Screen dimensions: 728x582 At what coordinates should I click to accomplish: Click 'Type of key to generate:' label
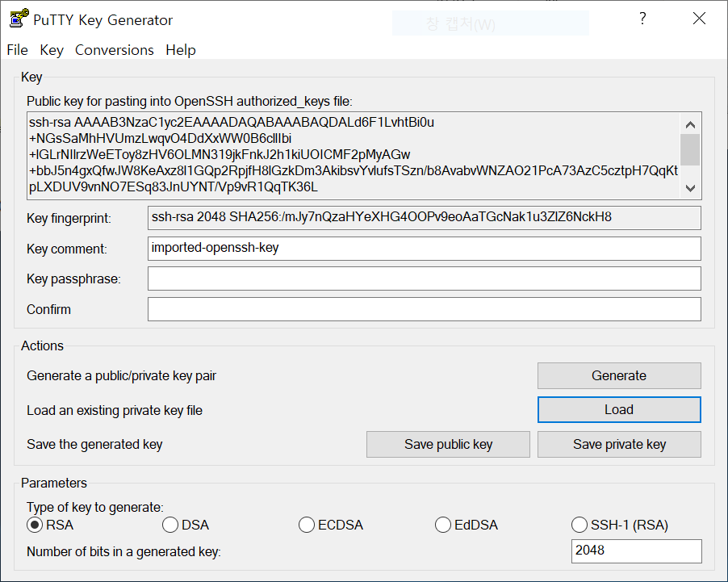tap(94, 507)
